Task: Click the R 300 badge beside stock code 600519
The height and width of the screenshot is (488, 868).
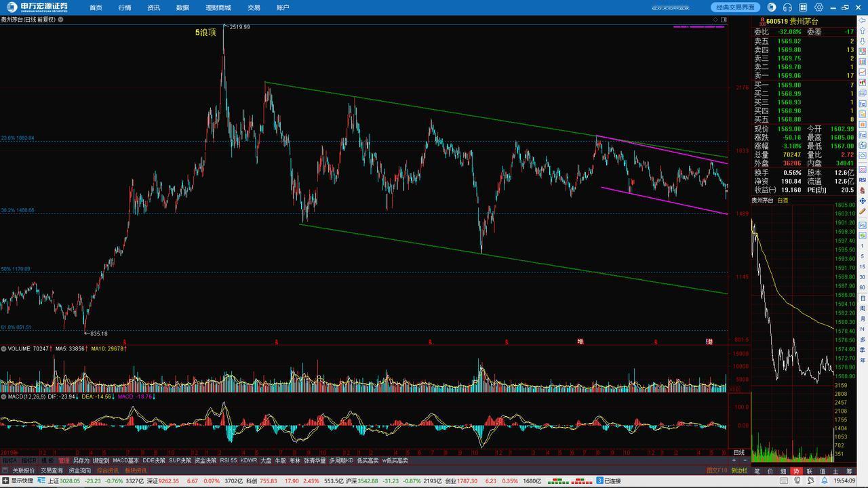Action: (762, 21)
